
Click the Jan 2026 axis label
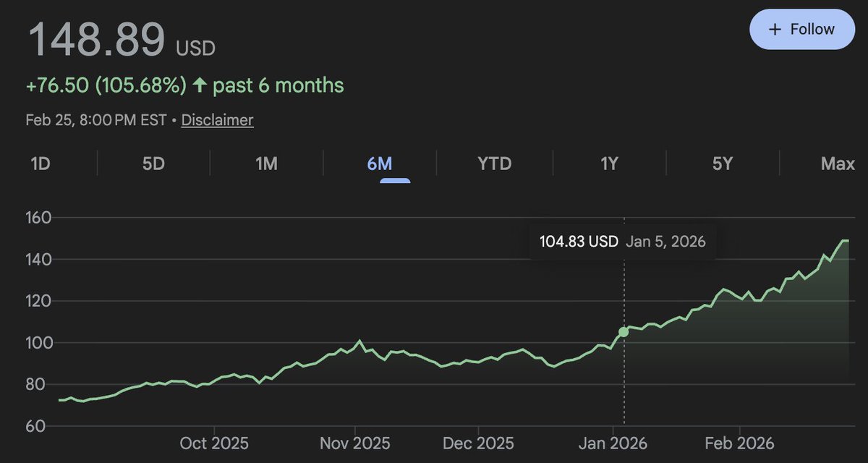click(x=613, y=443)
